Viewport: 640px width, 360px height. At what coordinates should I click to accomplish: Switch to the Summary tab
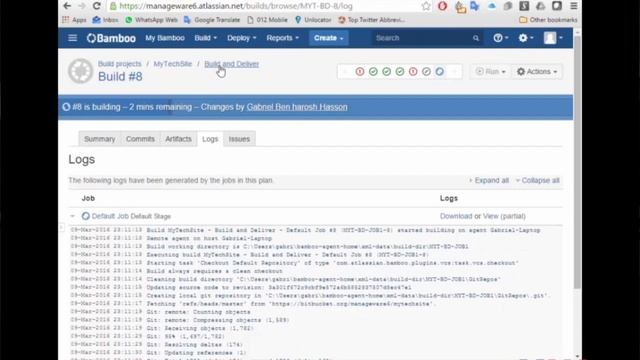pyautogui.click(x=99, y=139)
